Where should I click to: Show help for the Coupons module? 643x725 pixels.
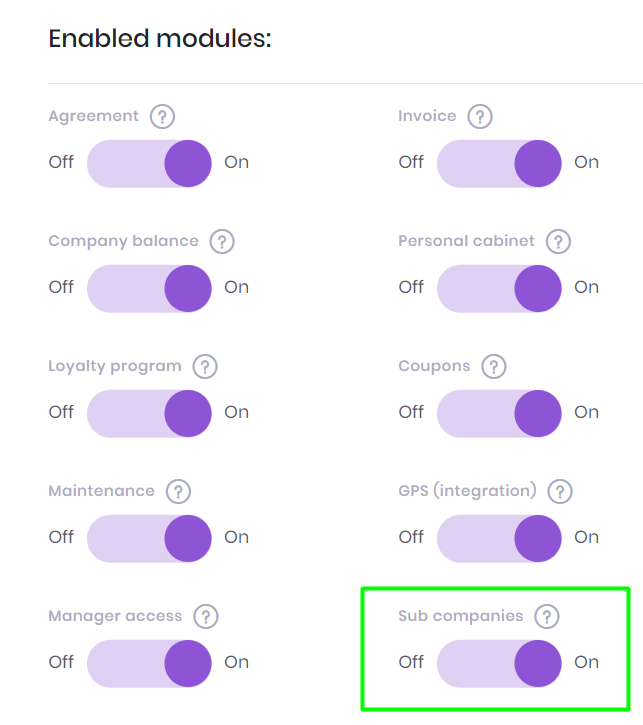[x=494, y=366]
